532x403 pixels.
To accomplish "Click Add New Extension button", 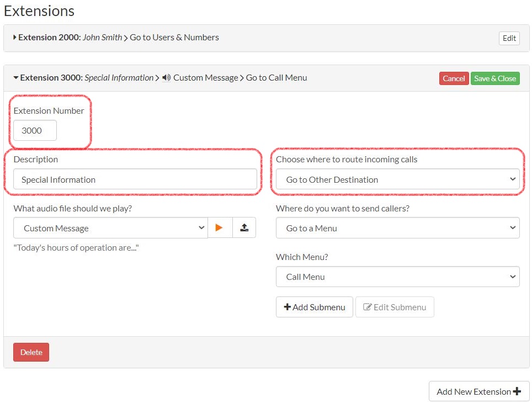I will coord(478,391).
